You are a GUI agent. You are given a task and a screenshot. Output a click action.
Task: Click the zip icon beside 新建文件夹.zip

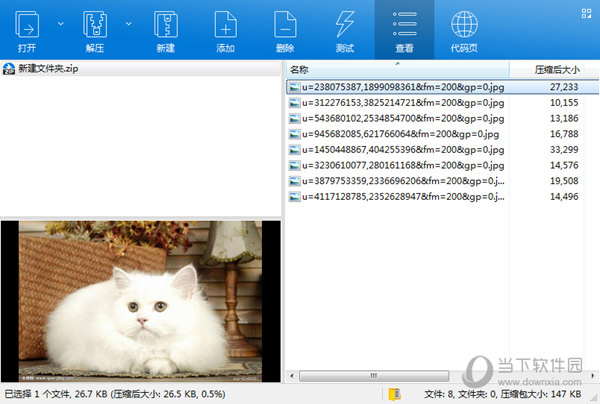click(9, 69)
